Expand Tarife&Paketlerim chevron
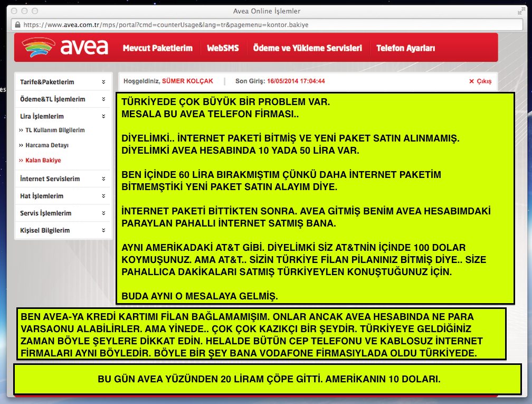532x404 pixels. click(x=103, y=82)
